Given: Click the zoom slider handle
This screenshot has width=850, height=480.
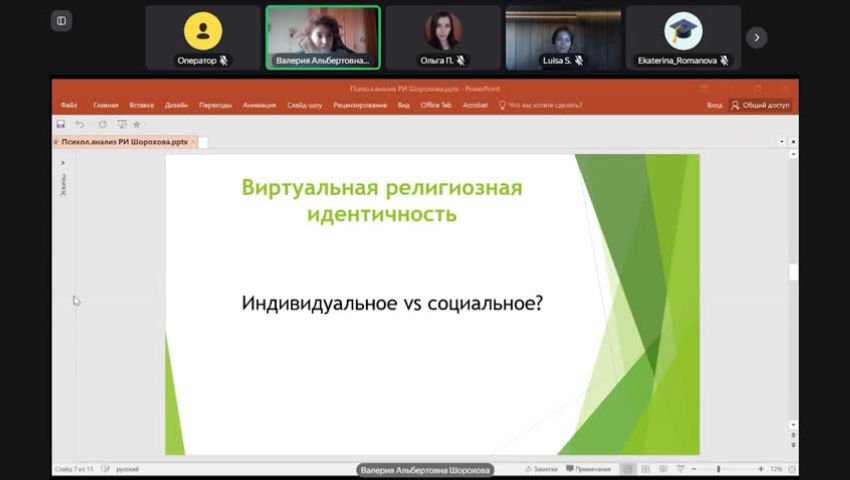Looking at the screenshot, I should (718, 469).
